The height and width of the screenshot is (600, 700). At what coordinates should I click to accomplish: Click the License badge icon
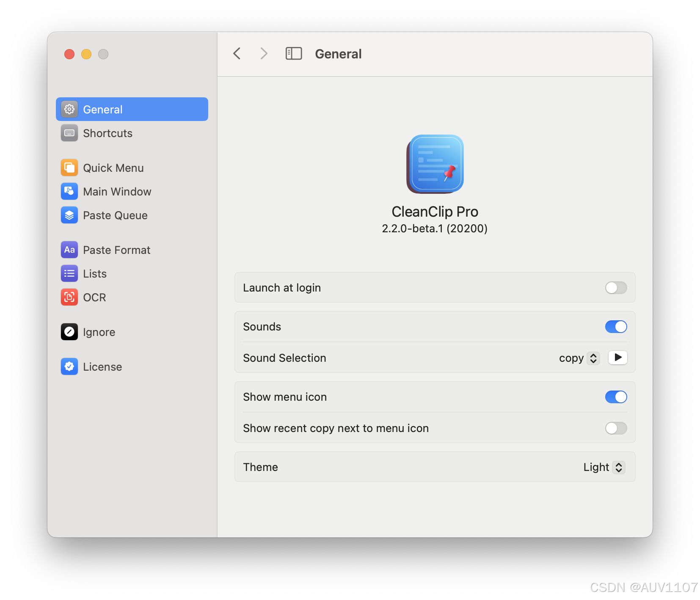tap(69, 366)
